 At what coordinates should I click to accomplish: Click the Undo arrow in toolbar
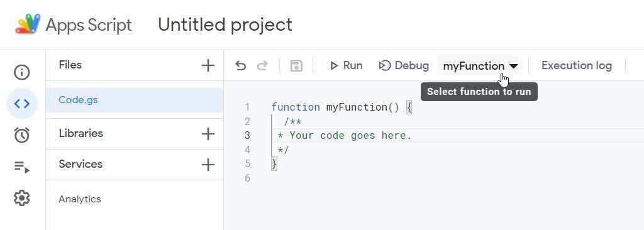(240, 66)
